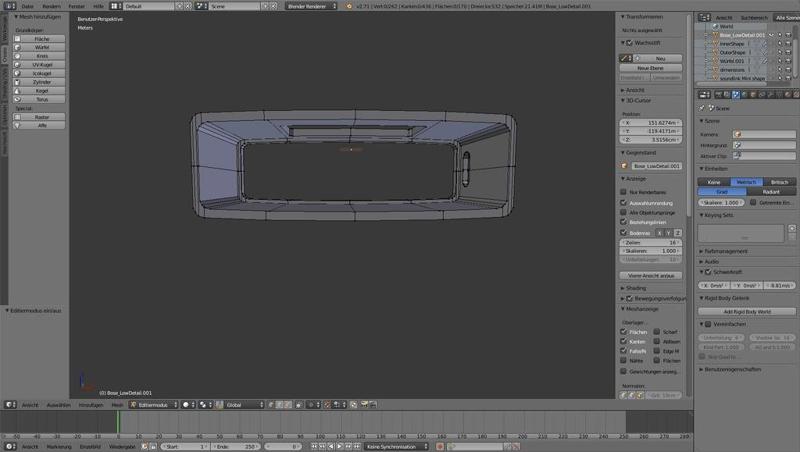Screen dimensions: 800x452
Task: Select Bose_LowDetail.001 in the outliner
Action: click(742, 35)
